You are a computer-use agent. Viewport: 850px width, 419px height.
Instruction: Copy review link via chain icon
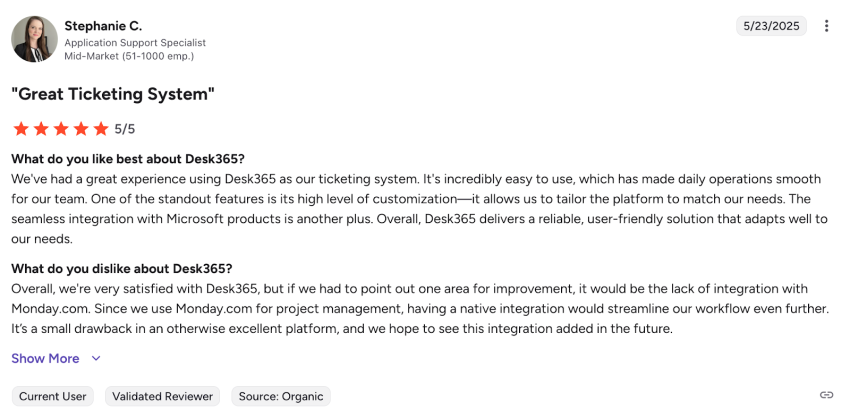pos(826,395)
